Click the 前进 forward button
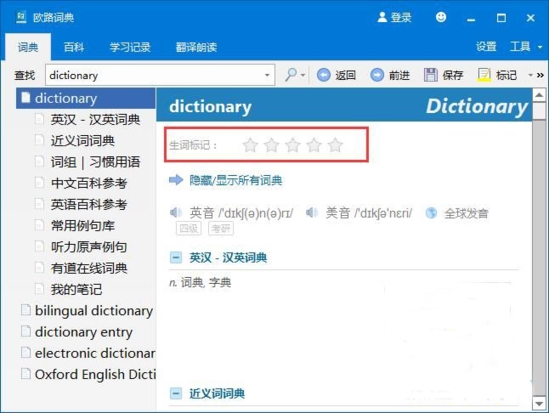Screen dimensions: 549x413 [x=390, y=75]
